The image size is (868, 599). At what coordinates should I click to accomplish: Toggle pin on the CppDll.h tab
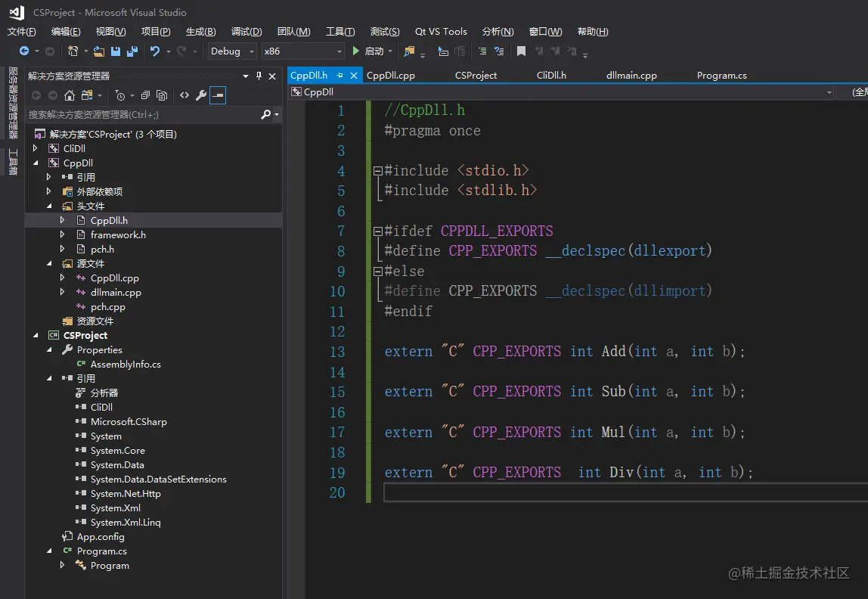tap(339, 76)
